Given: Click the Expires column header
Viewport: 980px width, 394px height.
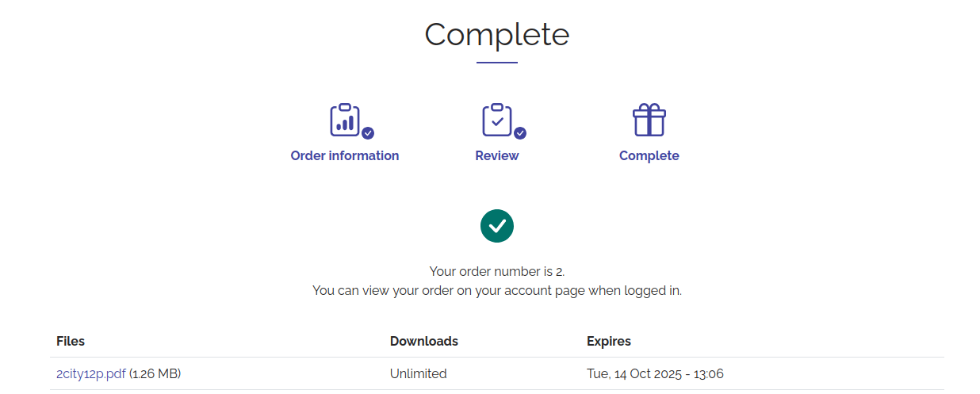Looking at the screenshot, I should 609,341.
